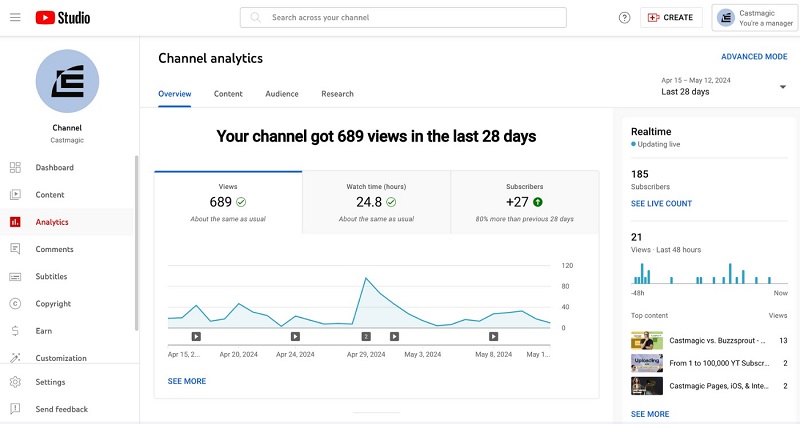Switch to the Content analytics tab
800x424 pixels.
(x=228, y=94)
